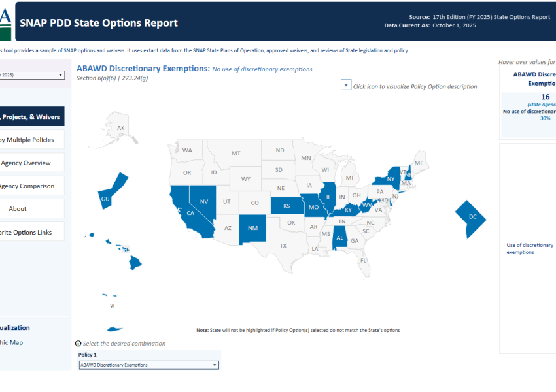Select Hawaii's big island on the map
Image resolution: width=556 pixels, height=392 pixels.
click(135, 263)
